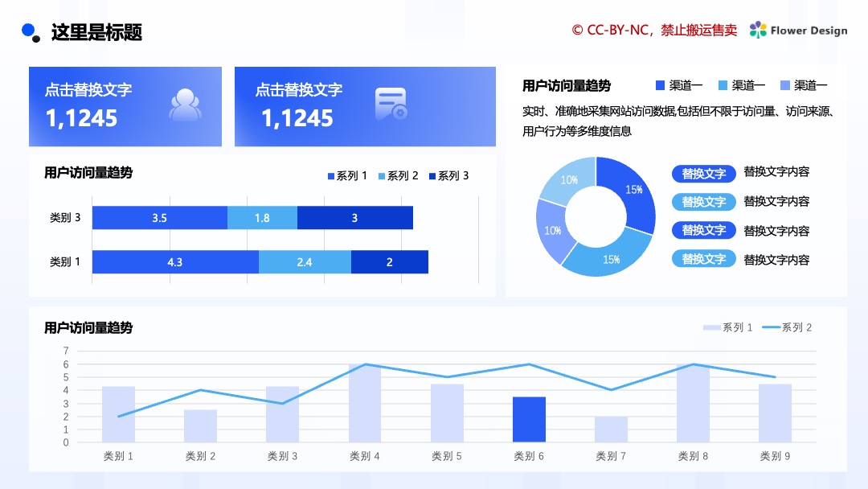Click the 类别 4 axis label

tap(364, 456)
